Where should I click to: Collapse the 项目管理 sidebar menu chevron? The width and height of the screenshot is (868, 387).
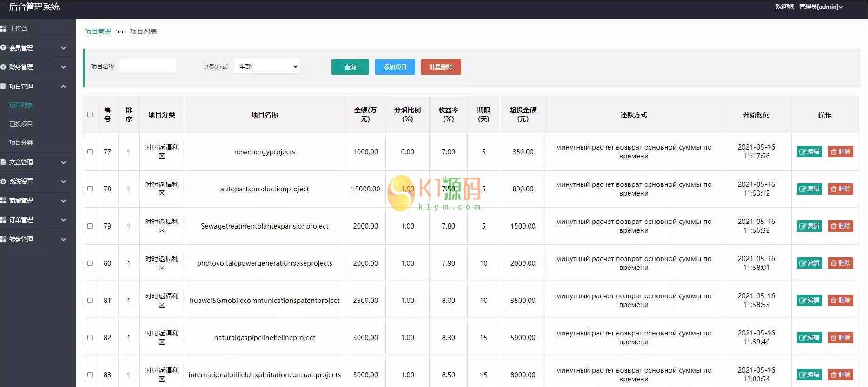63,86
